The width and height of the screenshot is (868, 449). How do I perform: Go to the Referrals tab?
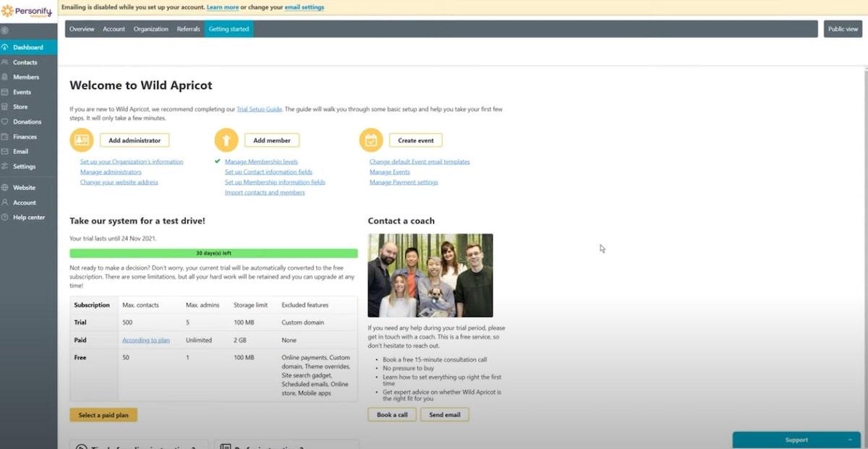pos(189,29)
